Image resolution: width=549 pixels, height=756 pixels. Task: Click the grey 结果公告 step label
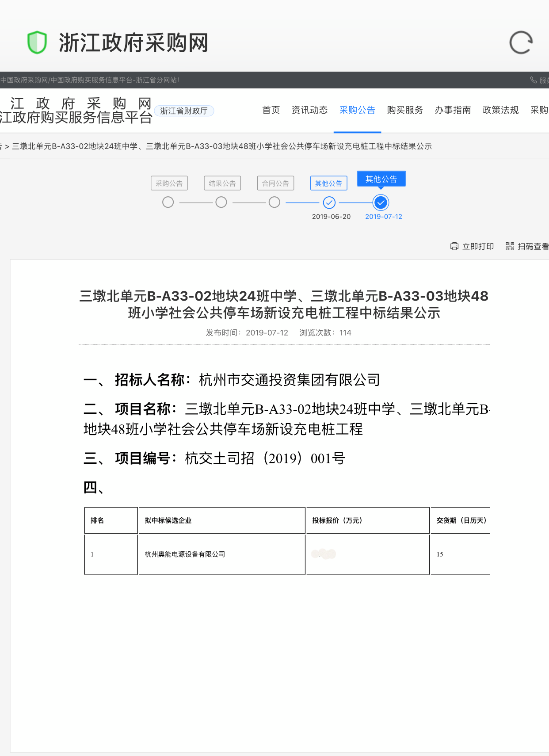[x=222, y=183]
